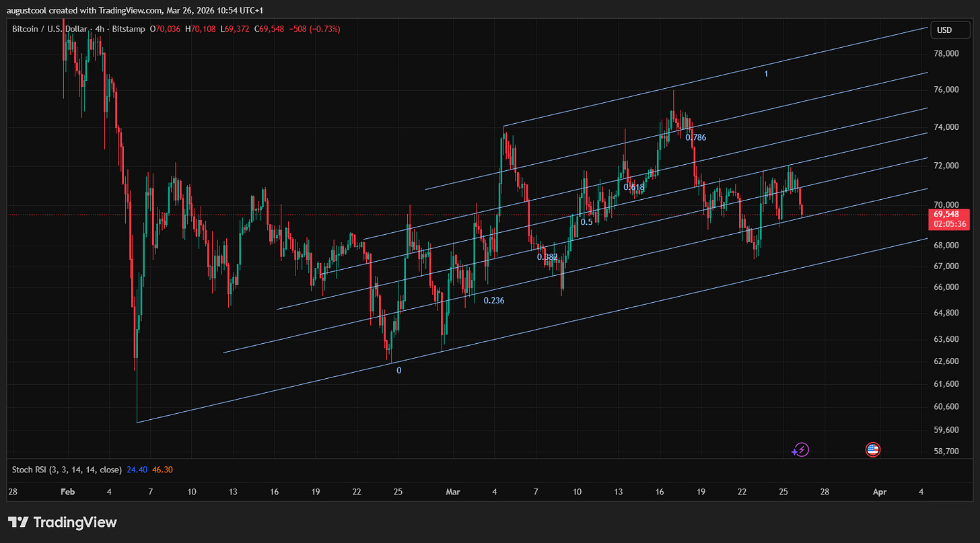Click 67,000 on the price axis

[x=947, y=266]
